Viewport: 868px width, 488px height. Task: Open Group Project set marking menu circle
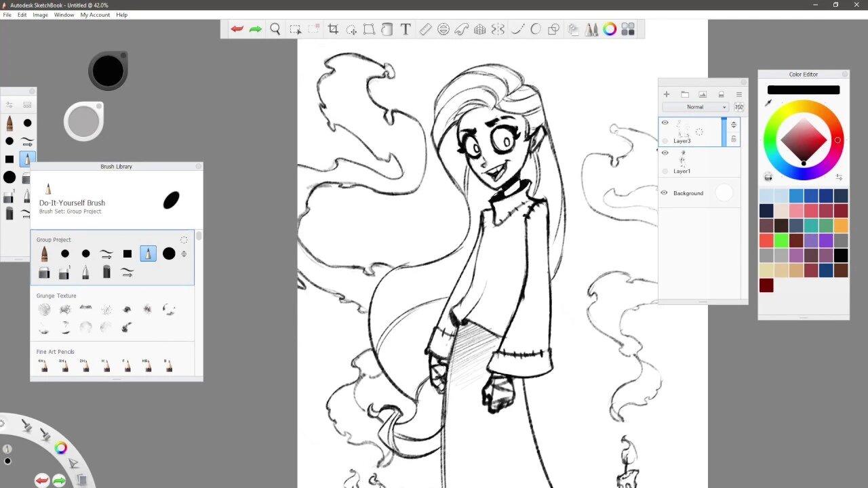(184, 240)
